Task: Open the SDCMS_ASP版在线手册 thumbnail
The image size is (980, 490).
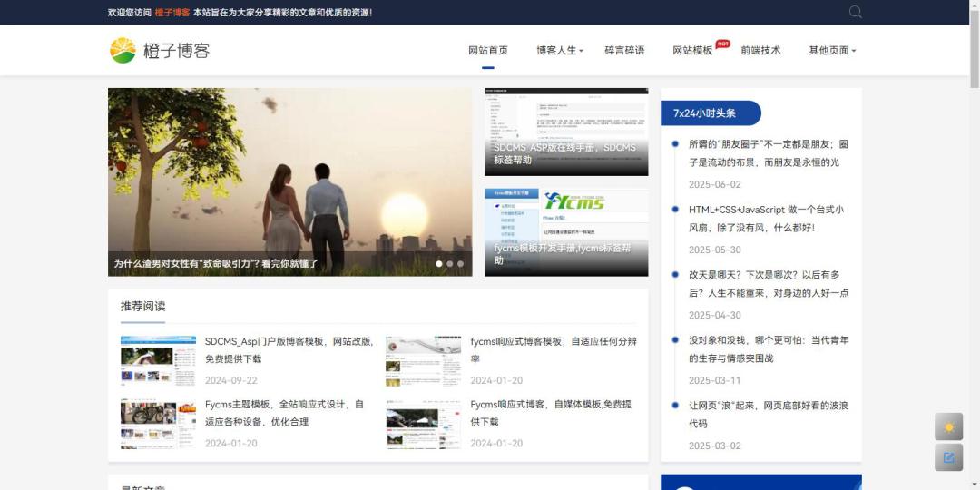Action: tap(566, 132)
